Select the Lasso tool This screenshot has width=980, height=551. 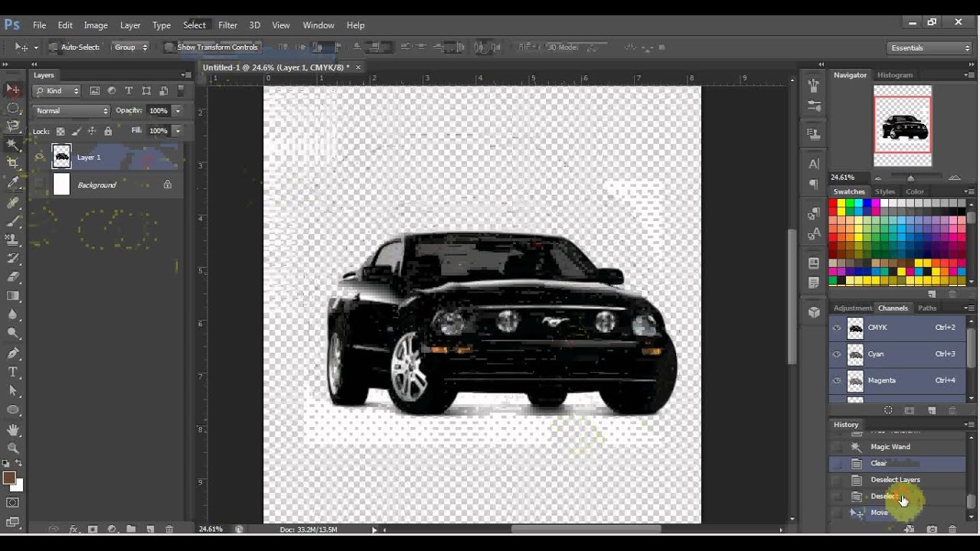(x=13, y=126)
